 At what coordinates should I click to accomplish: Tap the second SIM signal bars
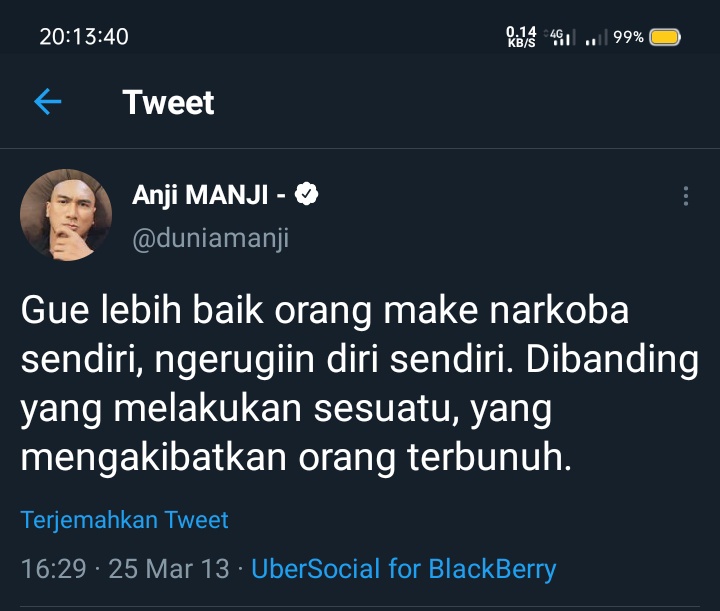click(x=596, y=38)
